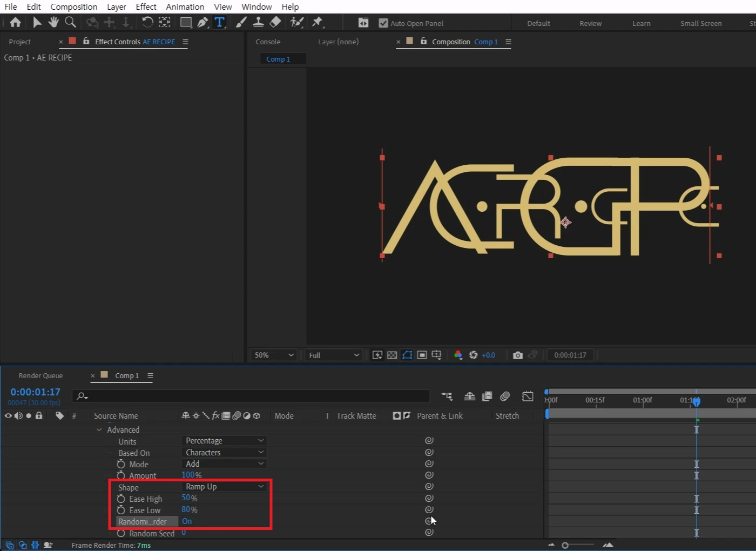This screenshot has height=551, width=756.
Task: Toggle Hide Shy Layers switch
Action: (469, 396)
